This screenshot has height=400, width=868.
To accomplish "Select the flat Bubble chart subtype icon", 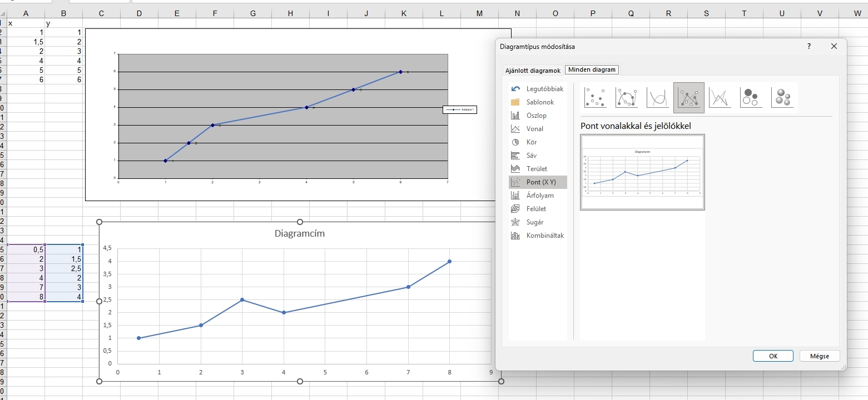I will (x=751, y=98).
